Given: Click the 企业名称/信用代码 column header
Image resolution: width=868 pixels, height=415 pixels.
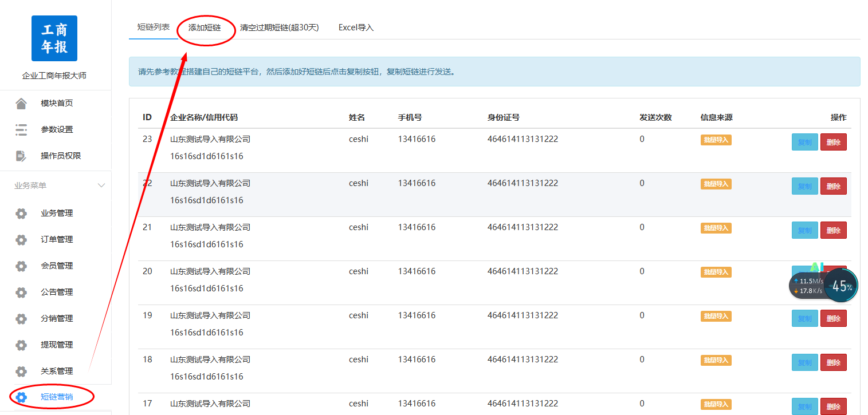Looking at the screenshot, I should coord(204,117).
